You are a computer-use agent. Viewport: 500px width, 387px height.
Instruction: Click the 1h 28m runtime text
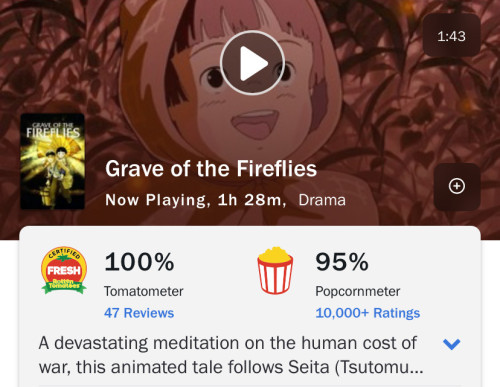pos(250,200)
